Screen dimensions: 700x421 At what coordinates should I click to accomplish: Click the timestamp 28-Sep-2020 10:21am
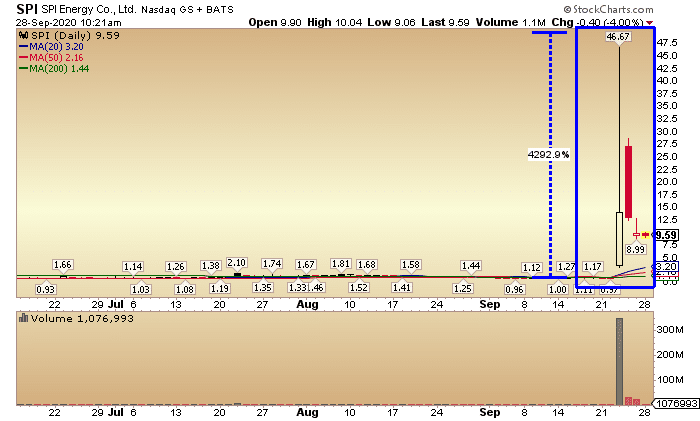(x=68, y=22)
